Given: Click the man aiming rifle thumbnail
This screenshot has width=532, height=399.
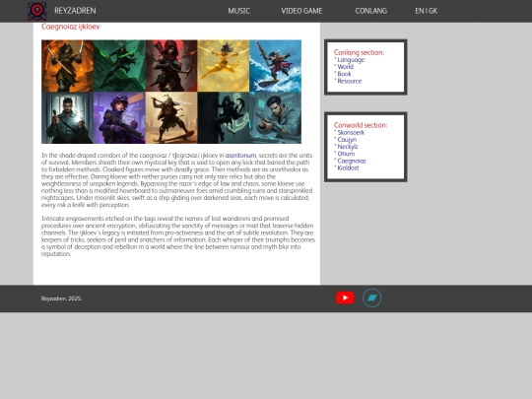Looking at the screenshot, I should (275, 118).
